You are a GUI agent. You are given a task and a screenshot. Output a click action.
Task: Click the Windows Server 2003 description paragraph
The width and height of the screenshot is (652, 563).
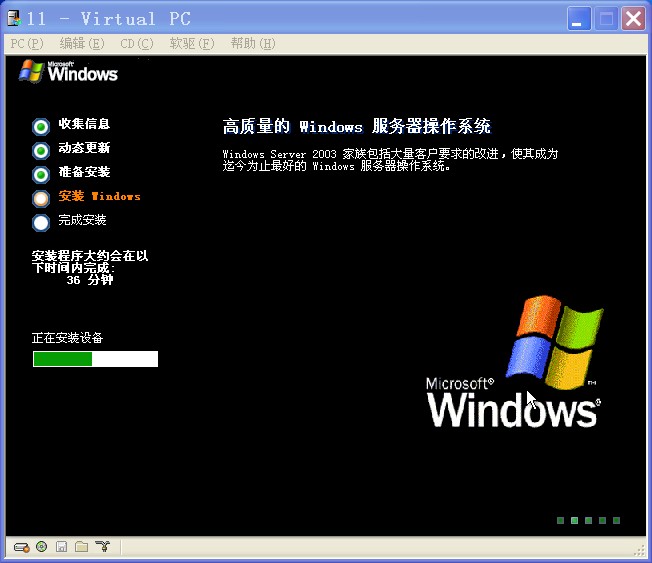point(390,160)
